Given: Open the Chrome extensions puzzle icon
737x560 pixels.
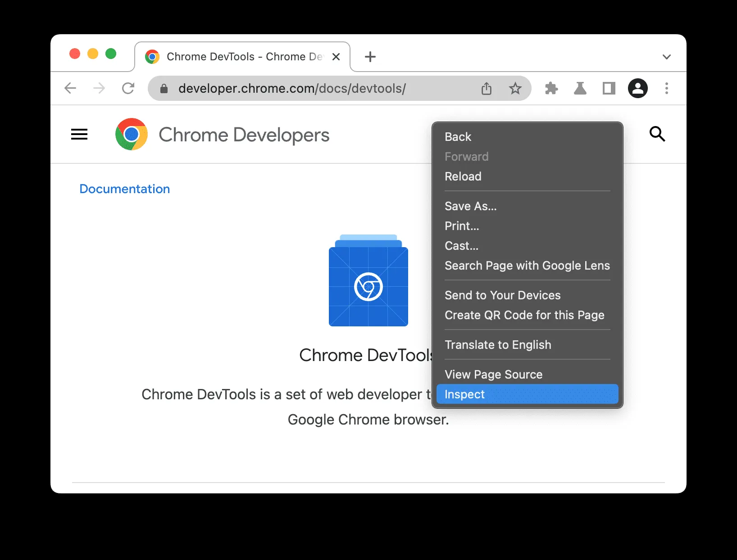Looking at the screenshot, I should click(551, 88).
